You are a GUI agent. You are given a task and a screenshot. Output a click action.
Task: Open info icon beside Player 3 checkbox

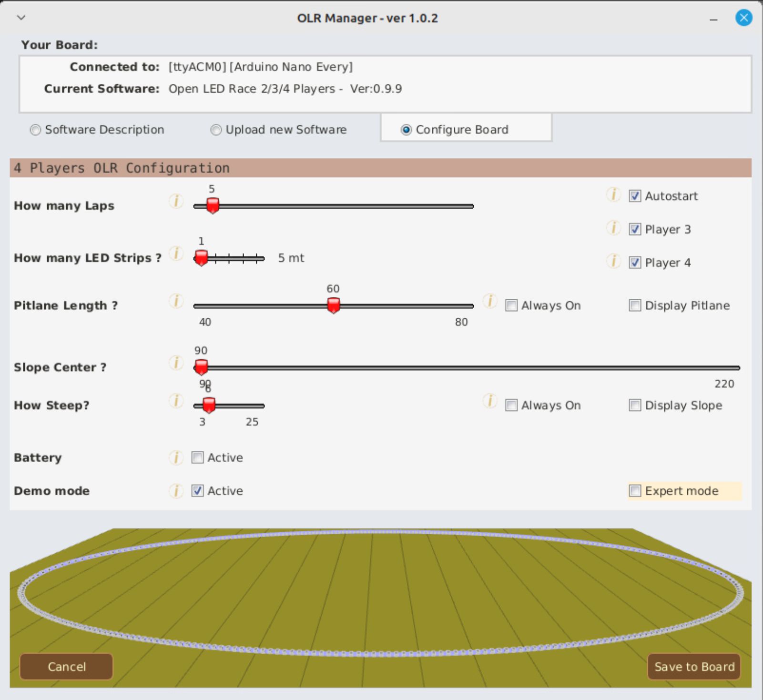tap(613, 228)
